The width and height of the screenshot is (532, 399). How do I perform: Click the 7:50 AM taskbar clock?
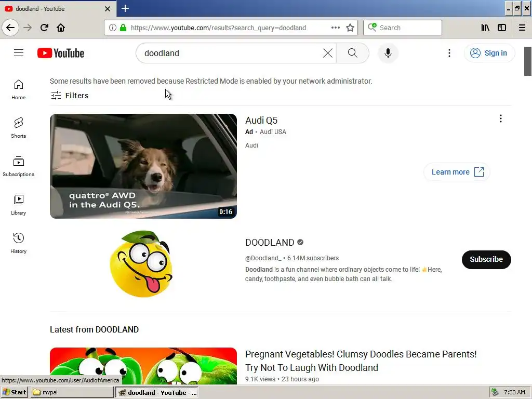pos(514,392)
